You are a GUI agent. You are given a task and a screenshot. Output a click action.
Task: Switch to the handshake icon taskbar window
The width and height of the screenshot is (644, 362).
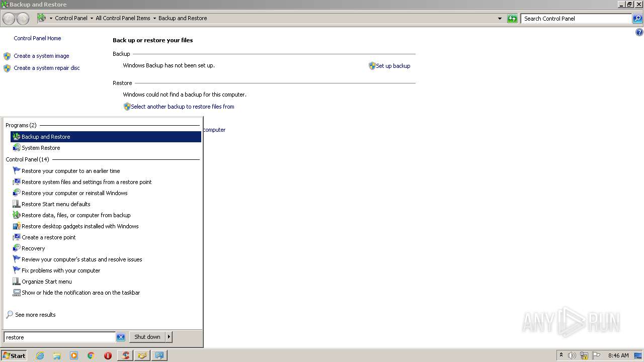click(142, 355)
